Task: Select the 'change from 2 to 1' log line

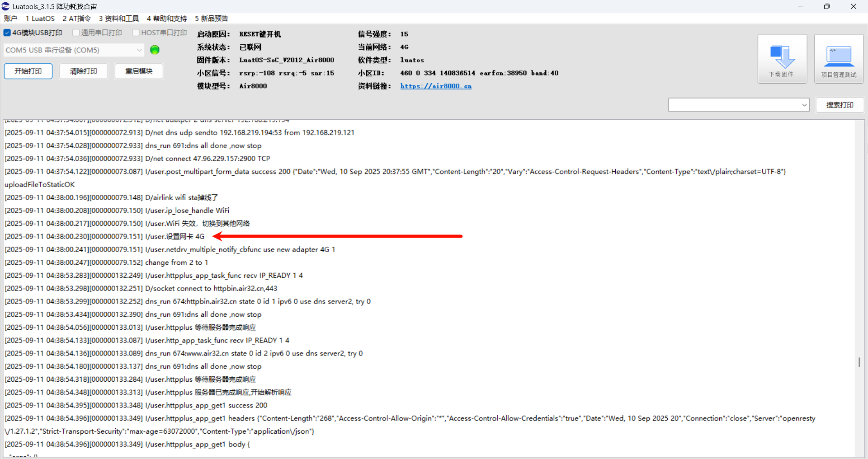Action: [106, 262]
